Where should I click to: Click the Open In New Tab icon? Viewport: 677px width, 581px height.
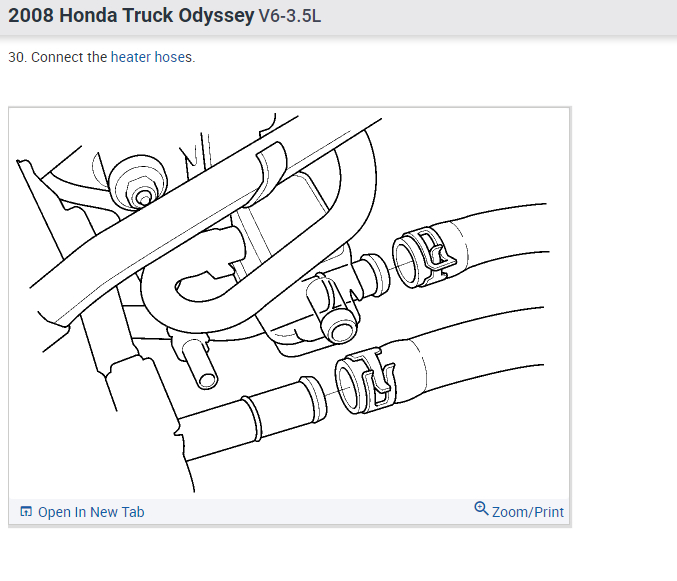pyautogui.click(x=26, y=512)
